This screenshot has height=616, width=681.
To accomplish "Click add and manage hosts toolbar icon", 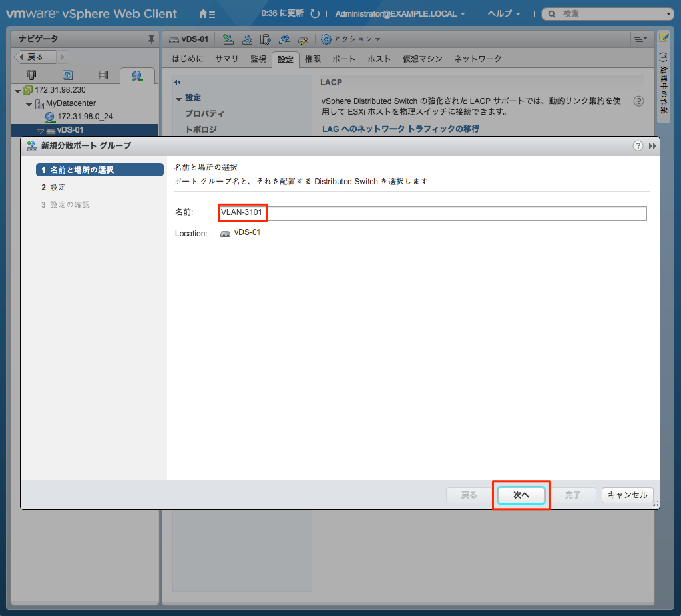I will [x=247, y=39].
